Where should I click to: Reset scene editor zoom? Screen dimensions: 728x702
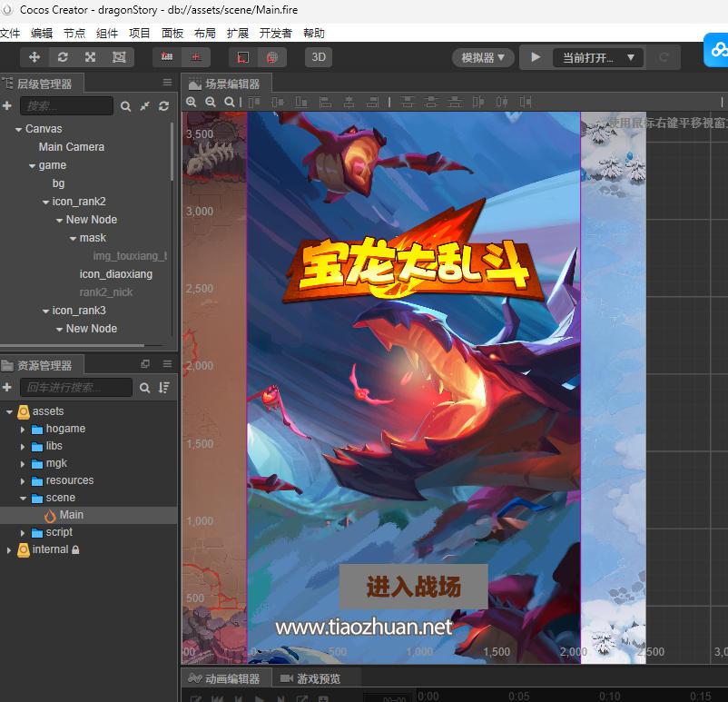point(230,103)
